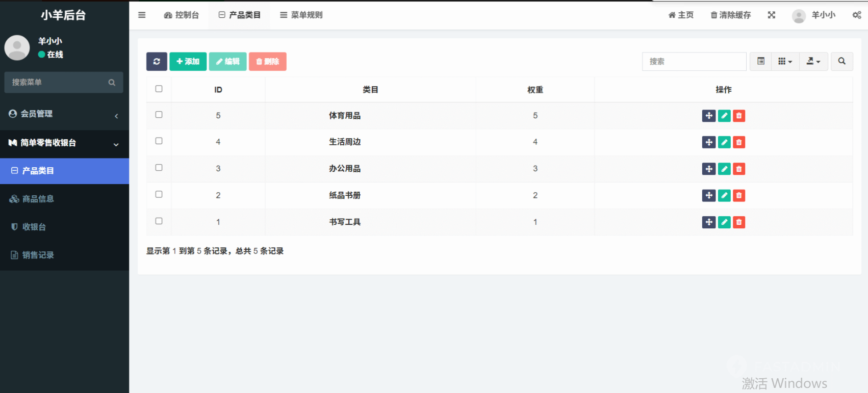
Task: Edit the 体育用品 row with pencil icon
Action: [724, 116]
